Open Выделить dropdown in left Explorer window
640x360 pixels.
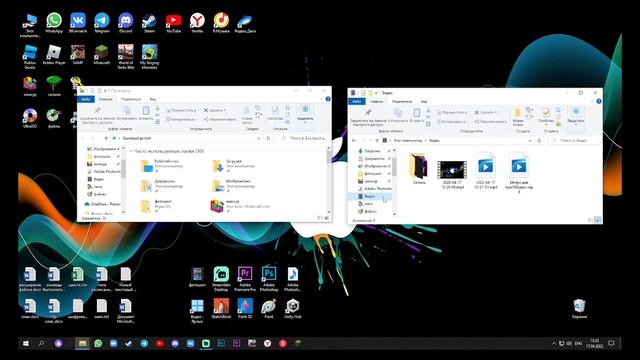(x=305, y=114)
